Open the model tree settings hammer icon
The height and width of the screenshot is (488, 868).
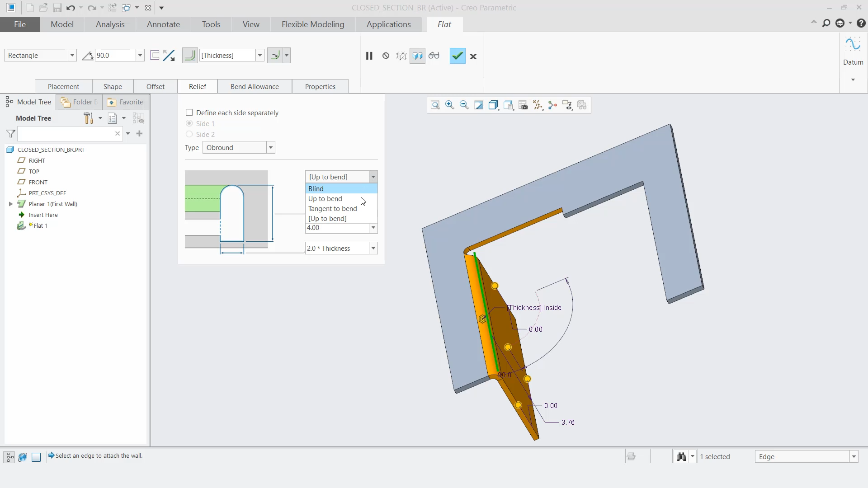pyautogui.click(x=89, y=118)
